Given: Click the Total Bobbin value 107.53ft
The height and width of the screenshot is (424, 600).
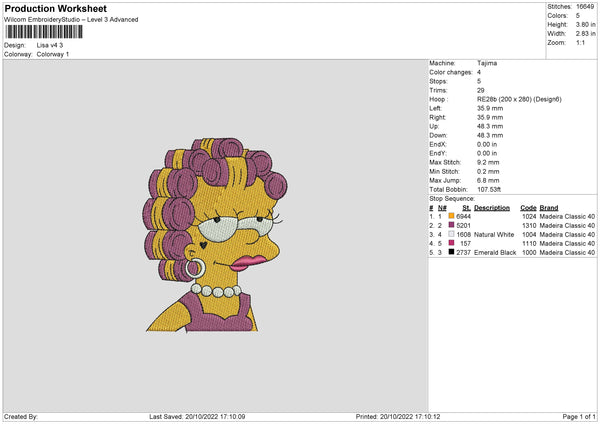Looking at the screenshot, I should point(489,189).
